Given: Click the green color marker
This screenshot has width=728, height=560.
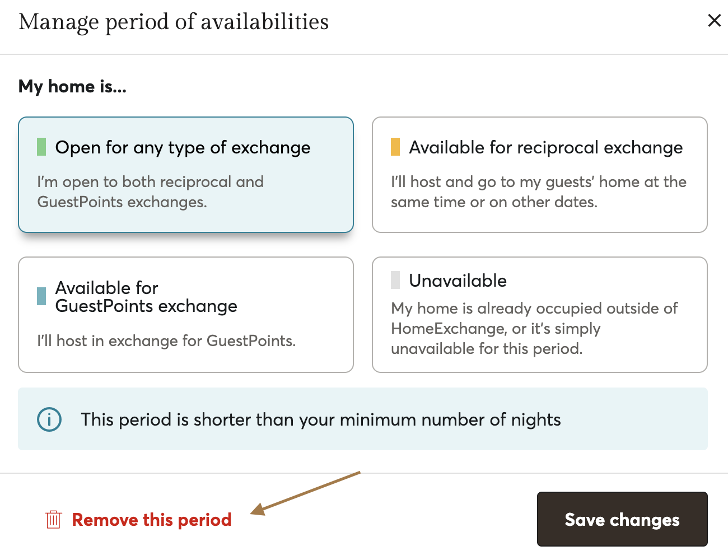Looking at the screenshot, I should [x=41, y=147].
